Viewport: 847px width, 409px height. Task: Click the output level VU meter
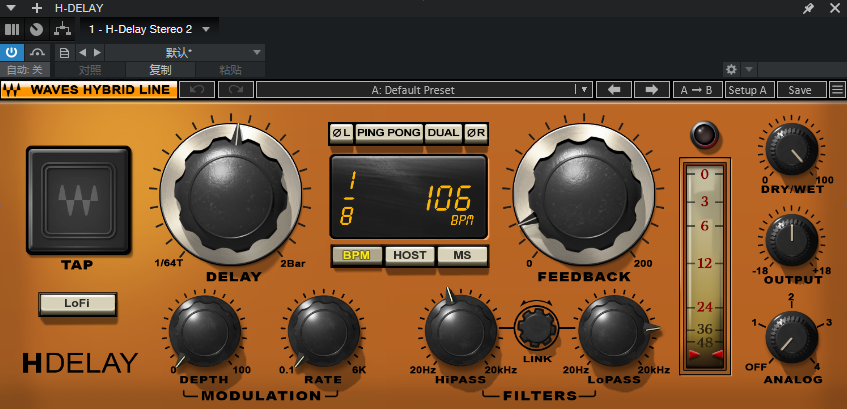(705, 266)
